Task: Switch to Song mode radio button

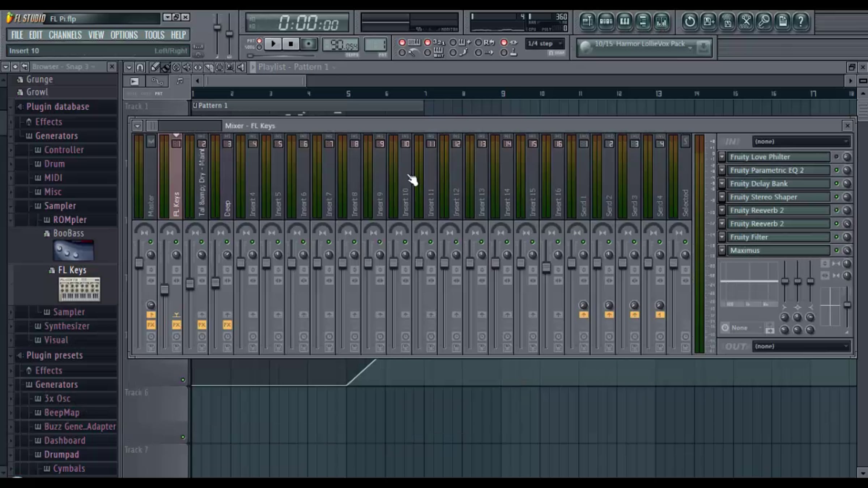Action: [259, 47]
